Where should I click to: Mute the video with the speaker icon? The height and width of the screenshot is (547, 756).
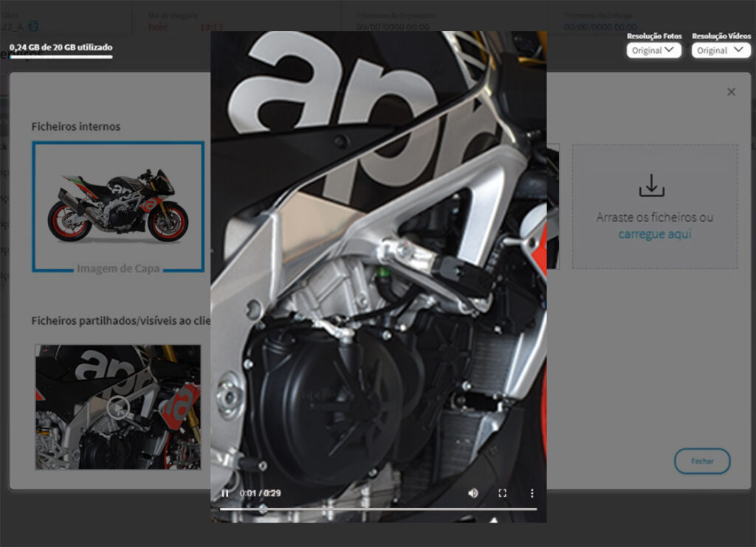point(473,493)
